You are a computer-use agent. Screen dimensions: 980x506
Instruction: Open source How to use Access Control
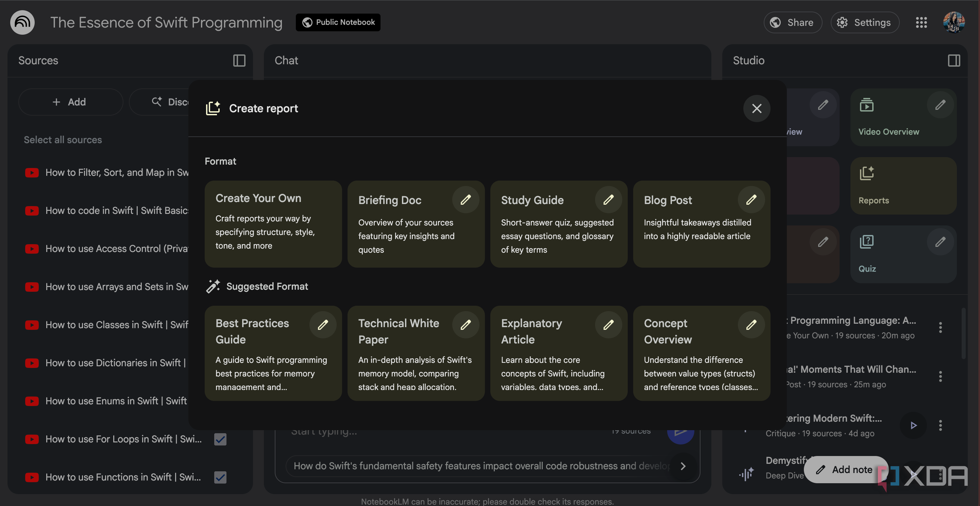pyautogui.click(x=117, y=249)
